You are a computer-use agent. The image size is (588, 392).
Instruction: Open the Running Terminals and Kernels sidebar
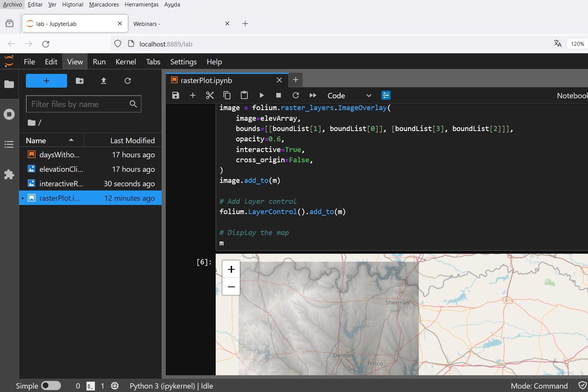pos(9,114)
